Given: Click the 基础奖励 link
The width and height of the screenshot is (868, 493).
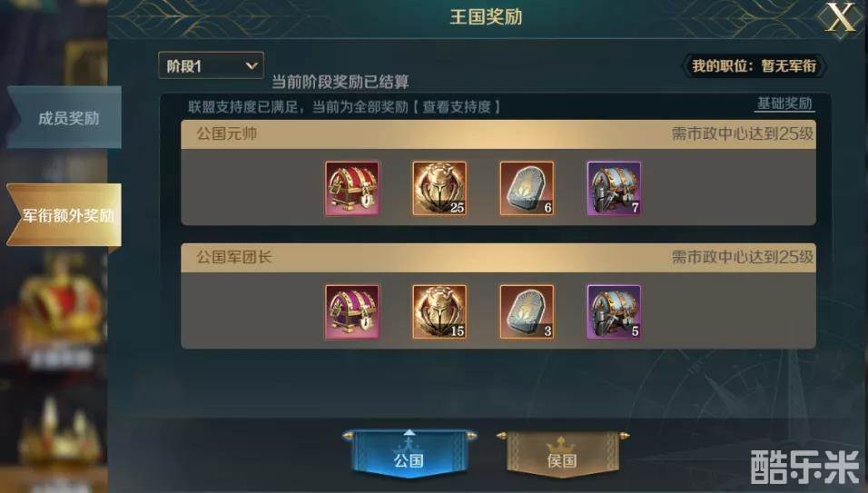Looking at the screenshot, I should 784,104.
